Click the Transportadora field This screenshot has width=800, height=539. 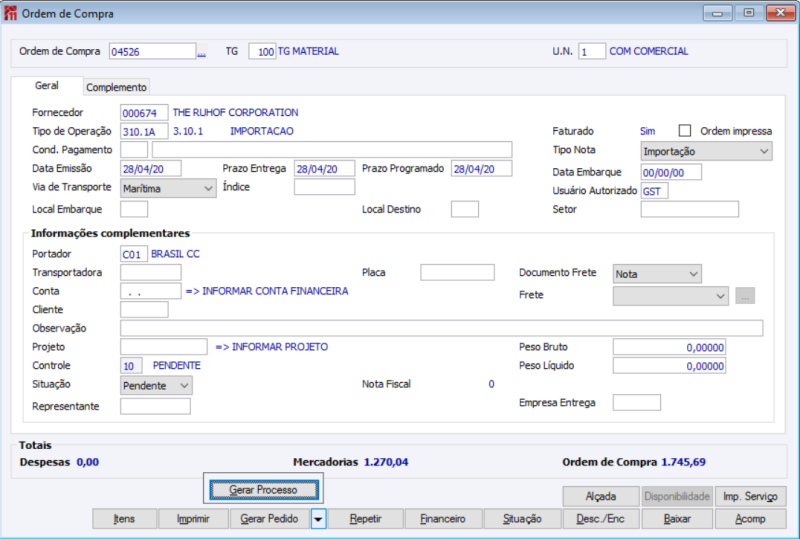151,273
